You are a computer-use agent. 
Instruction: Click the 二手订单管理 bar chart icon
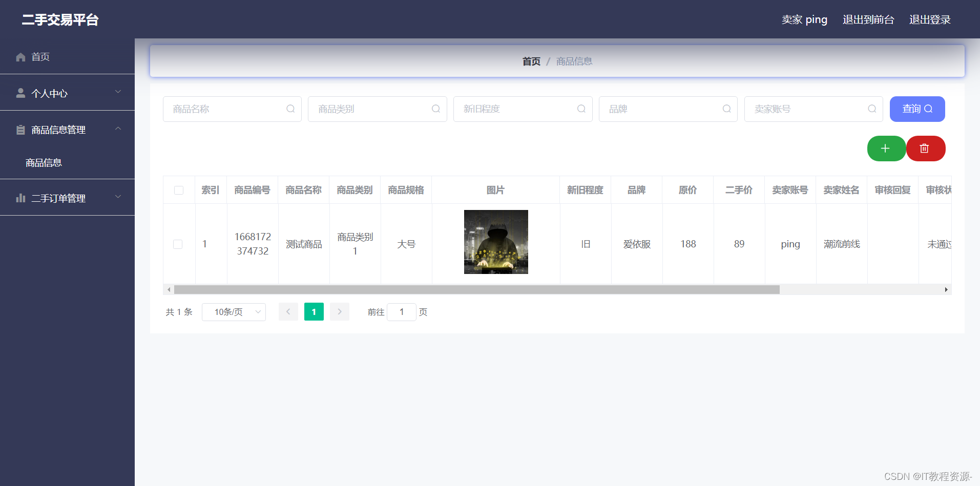tap(20, 198)
